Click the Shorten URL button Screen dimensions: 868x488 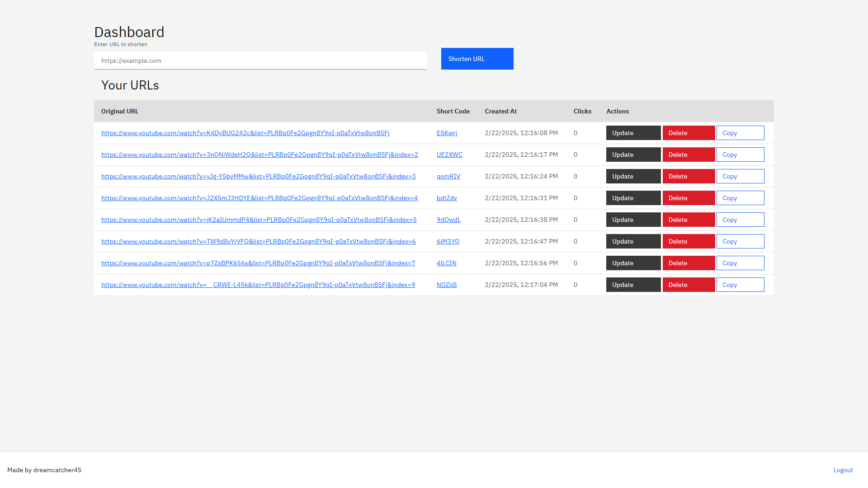point(477,59)
